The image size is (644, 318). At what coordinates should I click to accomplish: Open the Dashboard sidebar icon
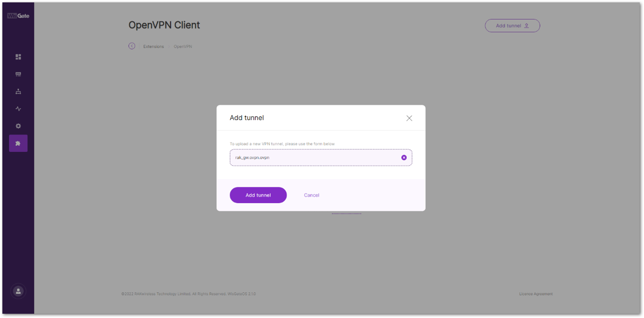pyautogui.click(x=18, y=57)
